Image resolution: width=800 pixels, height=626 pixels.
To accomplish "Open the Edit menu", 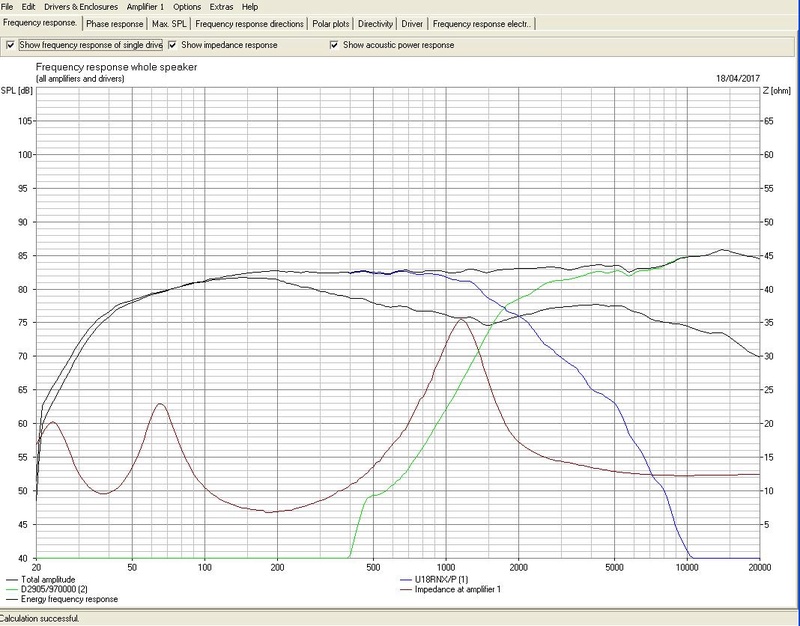I will point(28,7).
